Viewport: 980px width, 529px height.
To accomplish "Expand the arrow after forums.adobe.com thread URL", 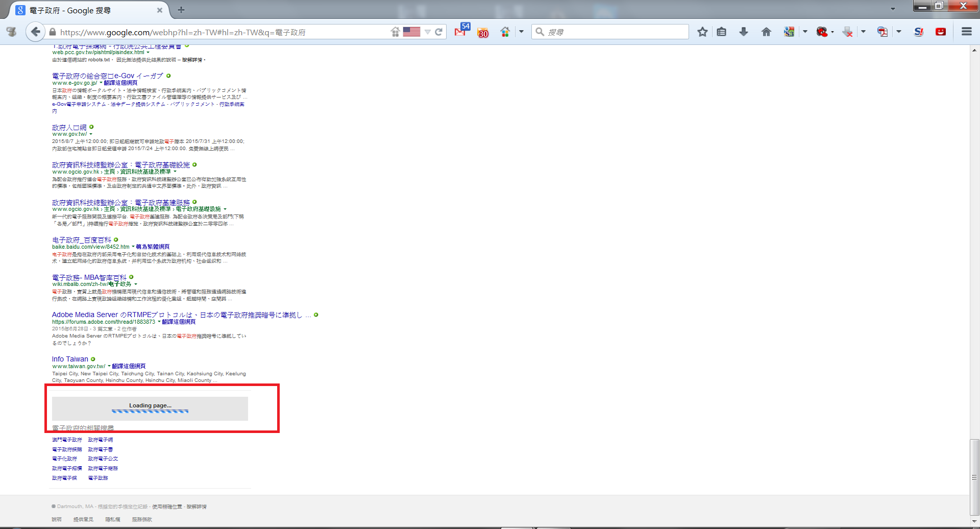I will (x=159, y=322).
